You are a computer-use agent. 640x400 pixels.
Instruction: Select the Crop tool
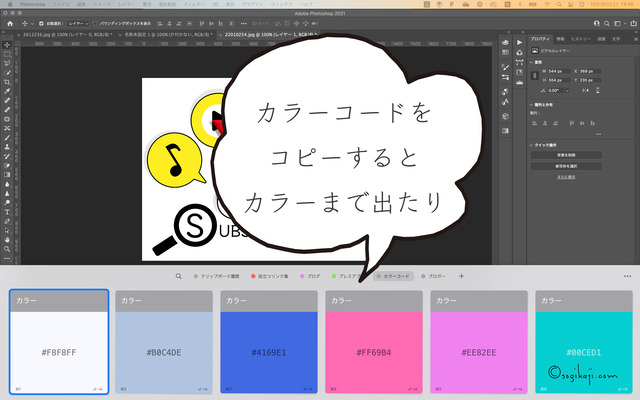pyautogui.click(x=7, y=82)
